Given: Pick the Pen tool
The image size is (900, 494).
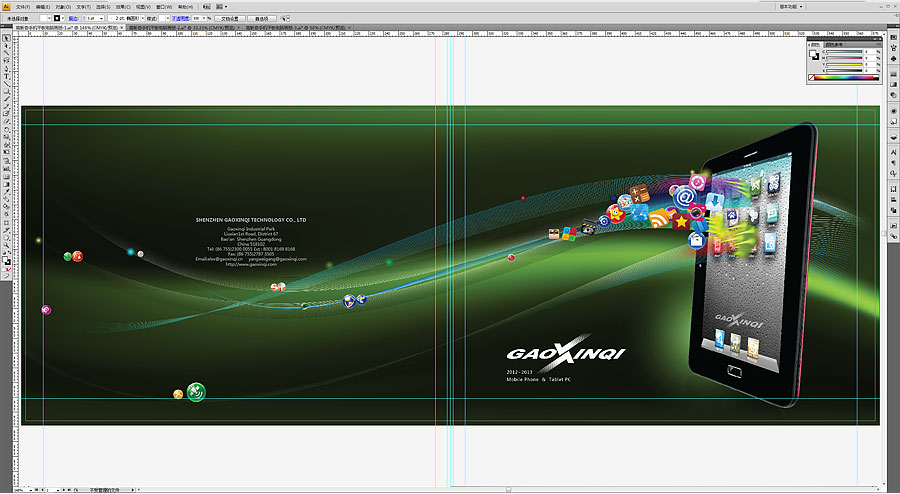Looking at the screenshot, I should click(x=6, y=67).
